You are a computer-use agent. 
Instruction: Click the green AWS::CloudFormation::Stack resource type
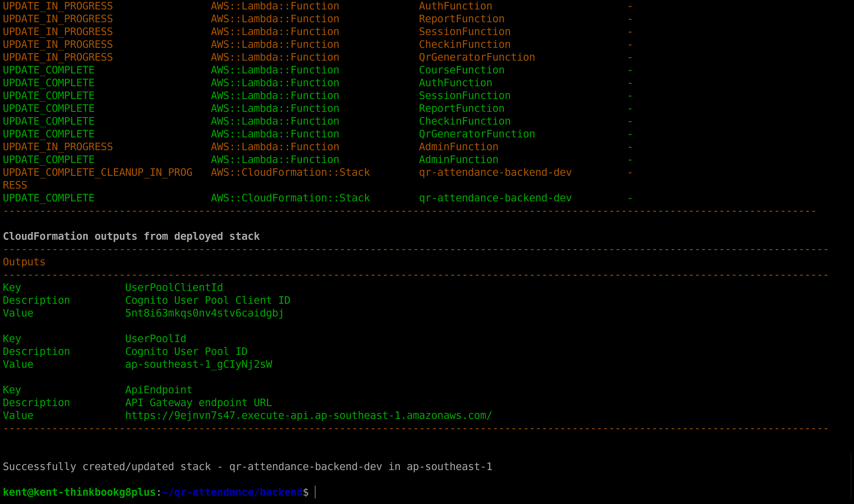290,198
